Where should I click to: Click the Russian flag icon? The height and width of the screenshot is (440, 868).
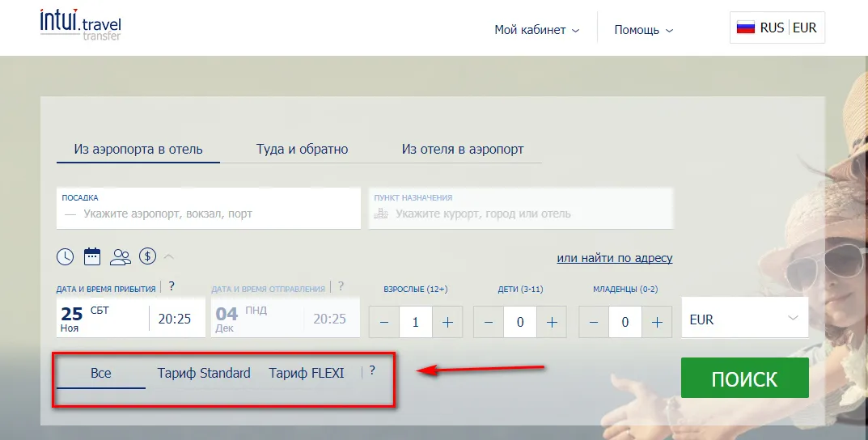pos(746,27)
